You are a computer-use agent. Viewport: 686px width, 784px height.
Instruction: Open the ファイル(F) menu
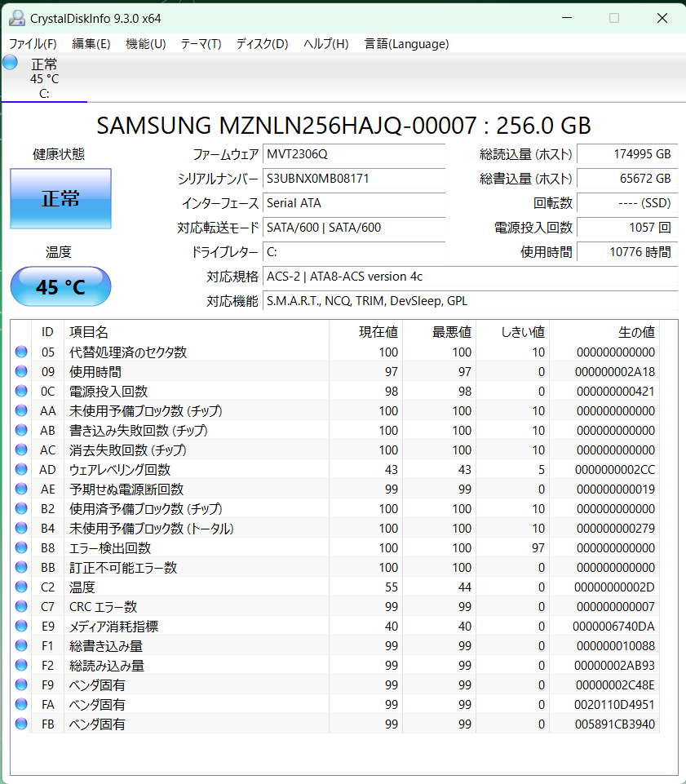[x=33, y=44]
